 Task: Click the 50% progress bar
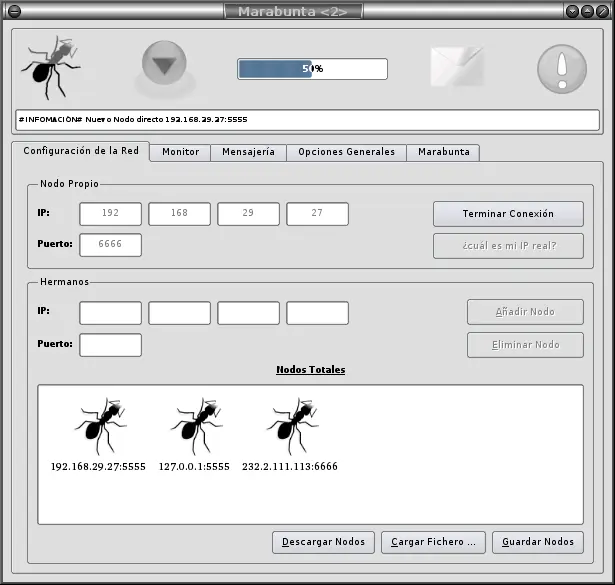[x=312, y=69]
